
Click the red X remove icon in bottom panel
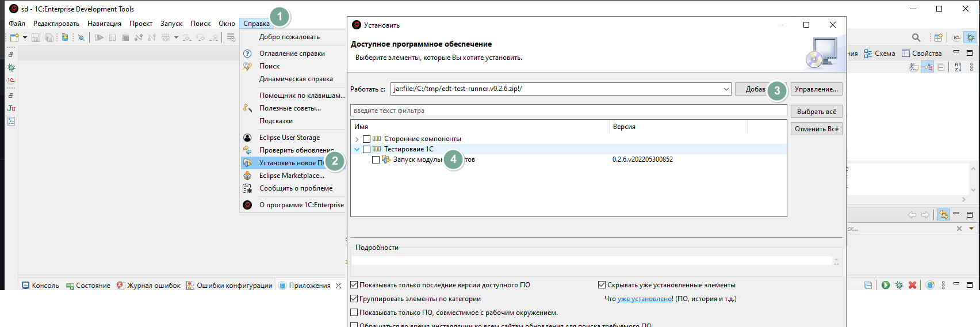pyautogui.click(x=912, y=285)
